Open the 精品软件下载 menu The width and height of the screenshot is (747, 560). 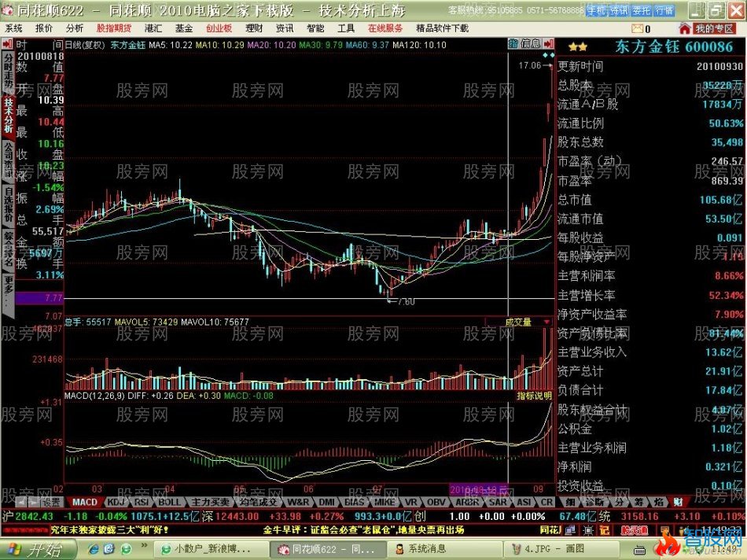pos(442,28)
